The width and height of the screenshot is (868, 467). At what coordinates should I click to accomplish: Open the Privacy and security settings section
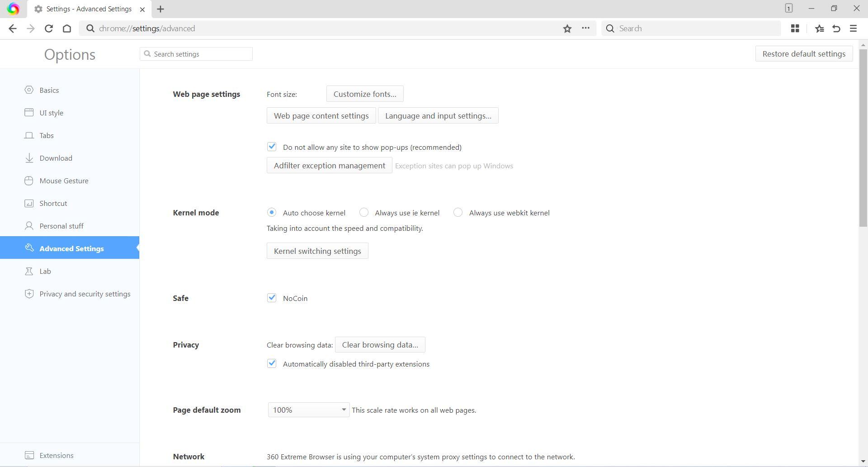pos(85,294)
